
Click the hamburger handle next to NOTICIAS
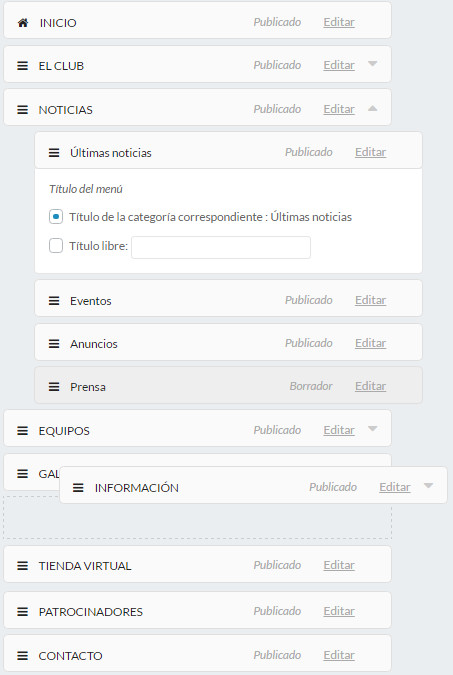[22, 110]
